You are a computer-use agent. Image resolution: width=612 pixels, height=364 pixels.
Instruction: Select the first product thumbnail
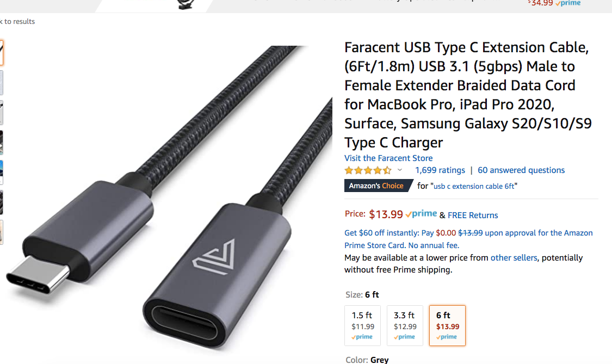point(1,53)
